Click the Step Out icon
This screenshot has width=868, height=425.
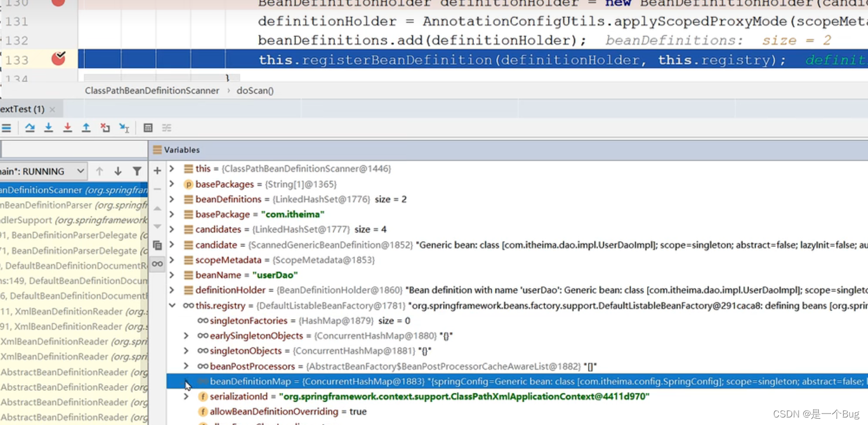(x=86, y=128)
